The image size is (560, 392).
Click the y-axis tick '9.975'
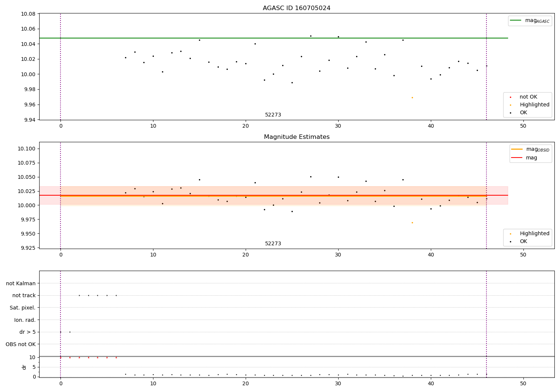pos(28,220)
